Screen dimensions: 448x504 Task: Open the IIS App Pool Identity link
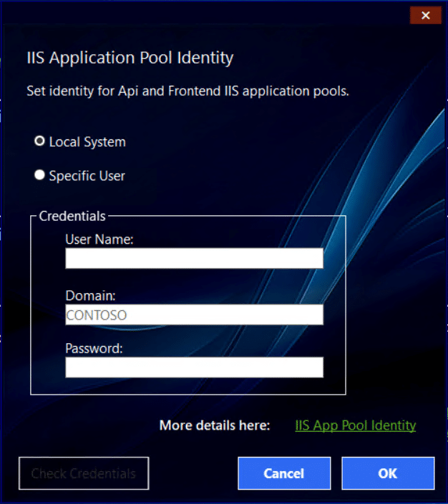click(355, 425)
